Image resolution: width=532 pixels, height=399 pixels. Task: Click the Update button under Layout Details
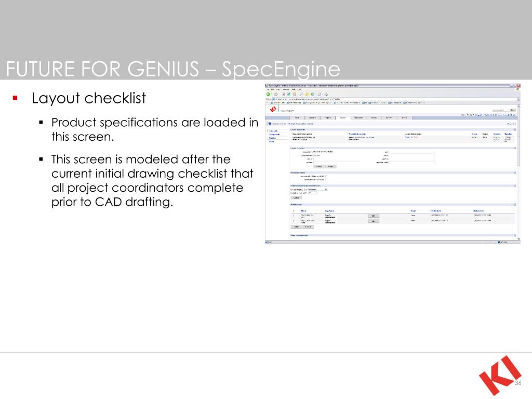(319, 167)
